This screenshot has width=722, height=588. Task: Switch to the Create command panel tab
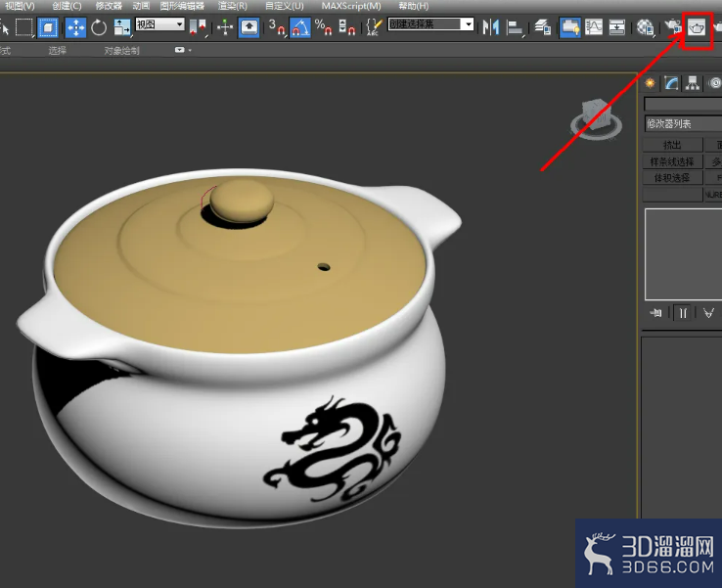pyautogui.click(x=651, y=83)
